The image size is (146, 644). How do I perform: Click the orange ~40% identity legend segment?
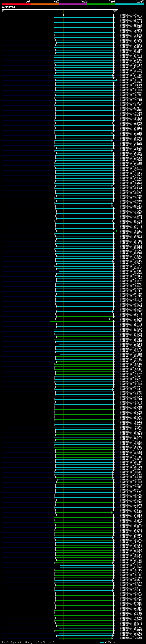click(x=45, y=4)
